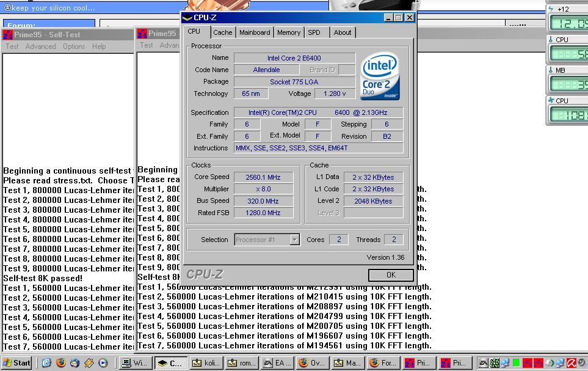
Task: Click the CPU-Z title bar icon
Action: coord(187,18)
